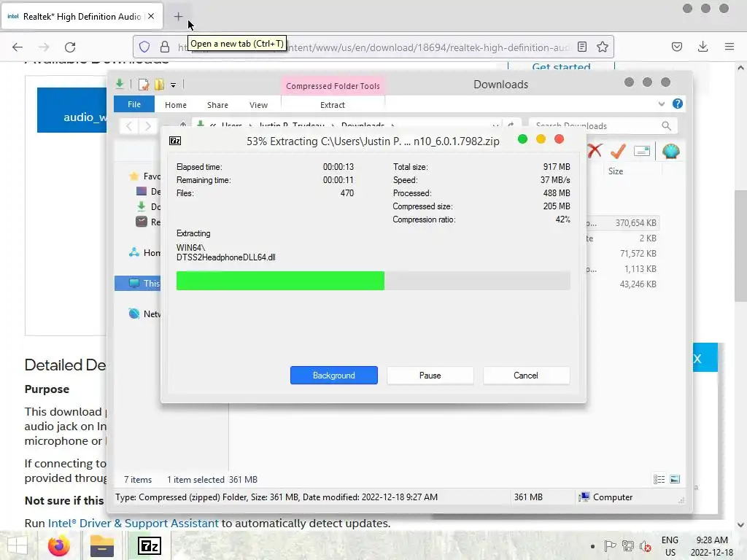Viewport: 747px width, 560px height.
Task: Click the blue shell icon
Action: pos(670,152)
